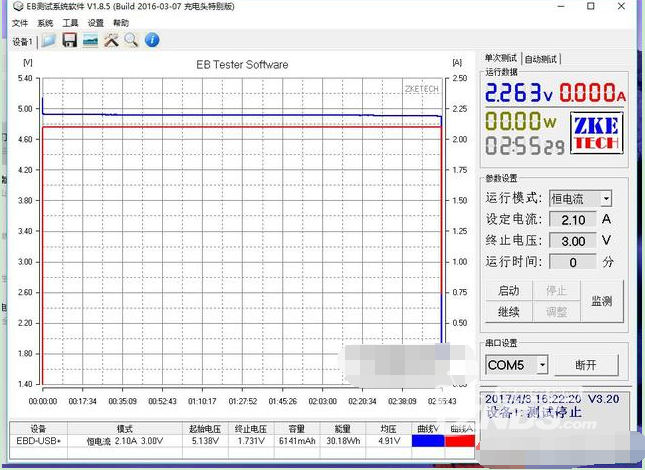The height and width of the screenshot is (470, 645).
Task: Click the disabled 调整 button
Action: click(556, 312)
